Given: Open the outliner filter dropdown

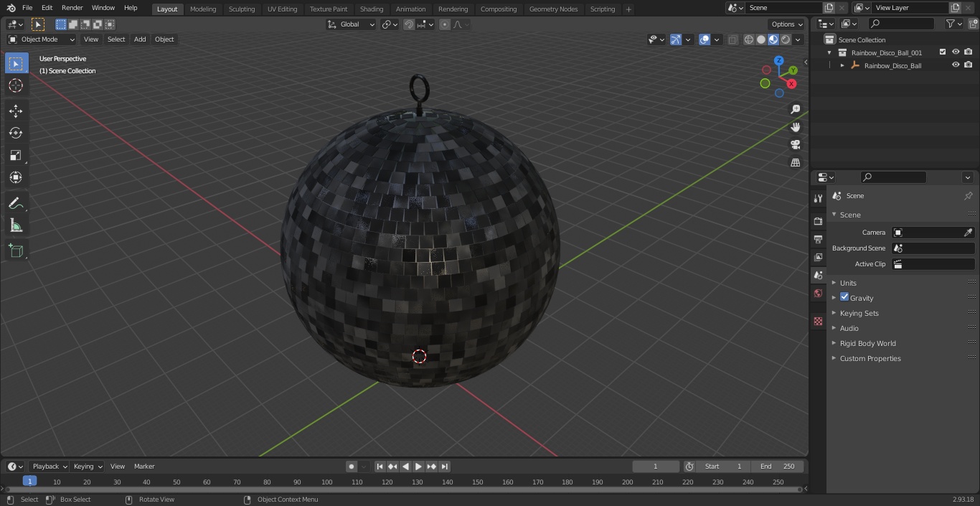Looking at the screenshot, I should pyautogui.click(x=953, y=24).
